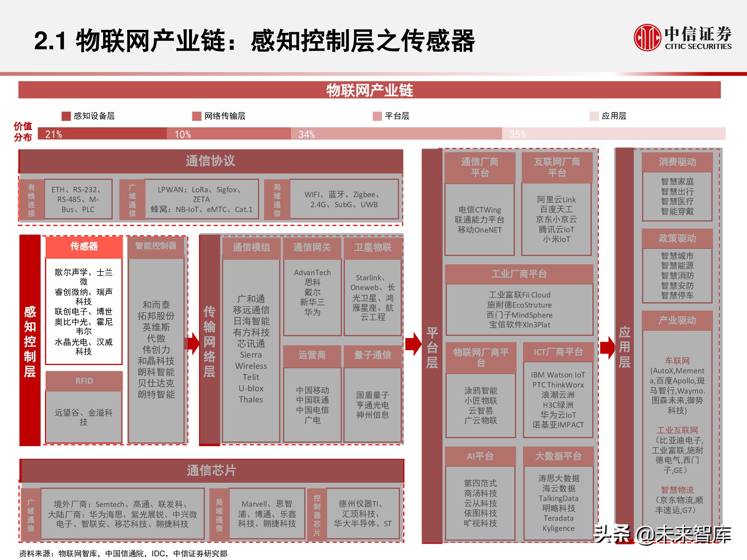Viewport: 747px width, 560px height.
Task: Click the ETH、RS-232 protocols box
Action: coord(78,199)
